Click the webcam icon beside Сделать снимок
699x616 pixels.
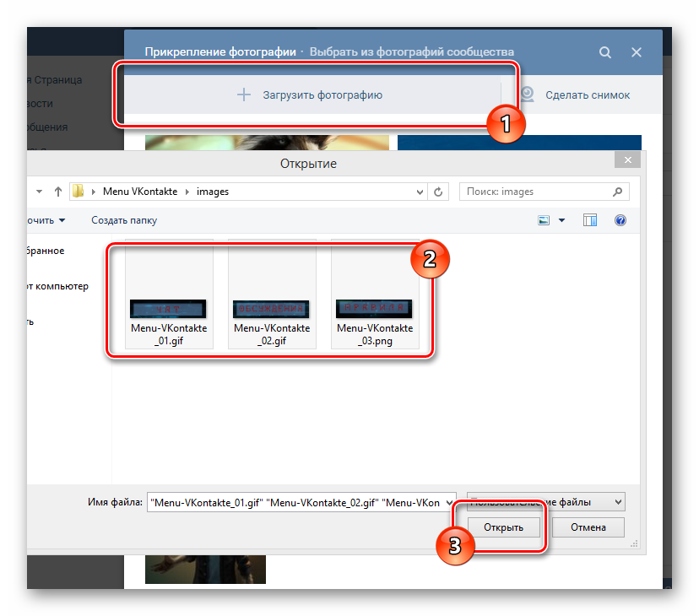[528, 95]
